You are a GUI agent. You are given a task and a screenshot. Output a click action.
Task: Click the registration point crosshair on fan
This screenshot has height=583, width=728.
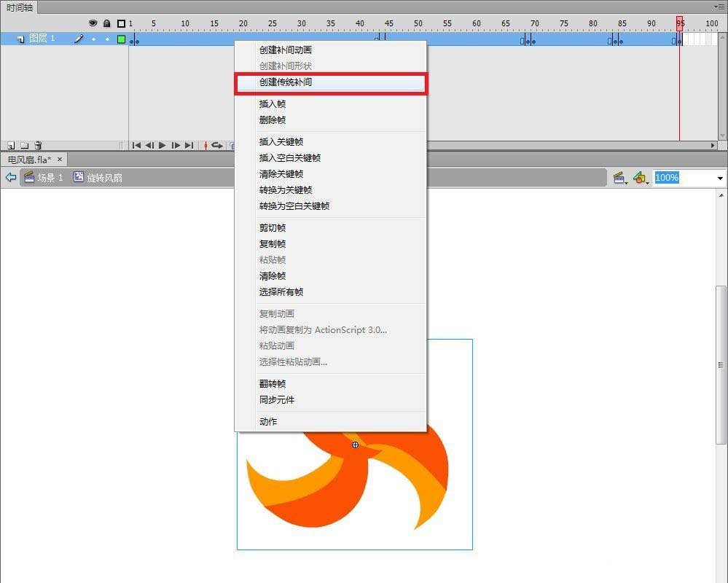point(355,445)
